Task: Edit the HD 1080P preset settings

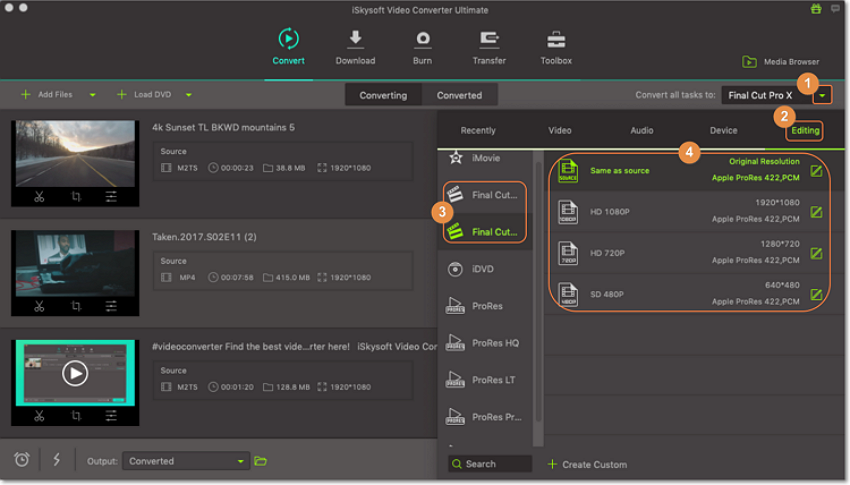Action: point(816,211)
